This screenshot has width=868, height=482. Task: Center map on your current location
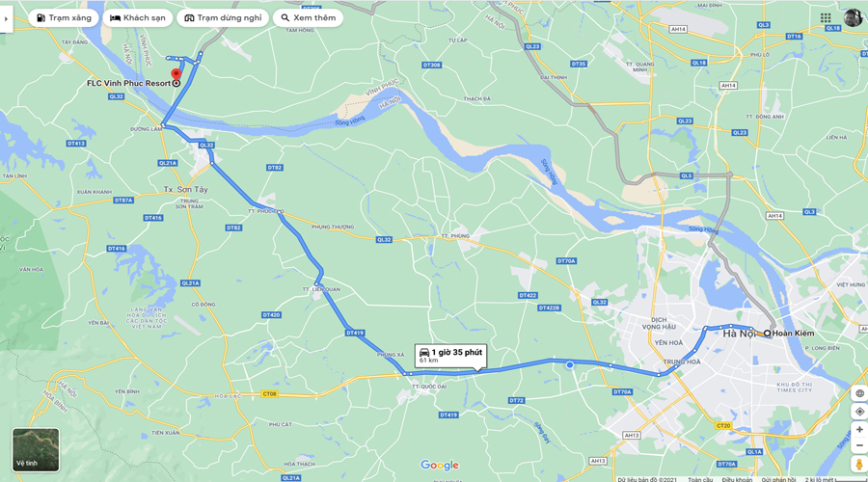pyautogui.click(x=859, y=412)
